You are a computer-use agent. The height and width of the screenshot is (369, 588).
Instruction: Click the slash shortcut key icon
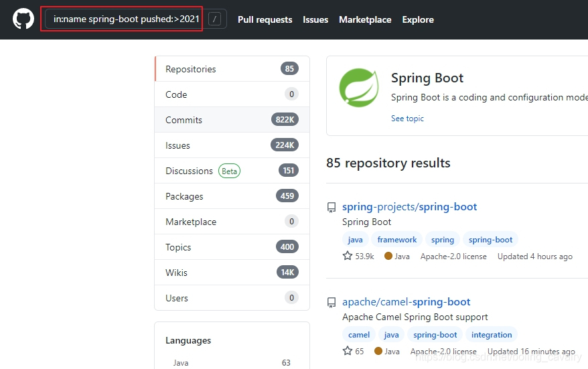(214, 19)
